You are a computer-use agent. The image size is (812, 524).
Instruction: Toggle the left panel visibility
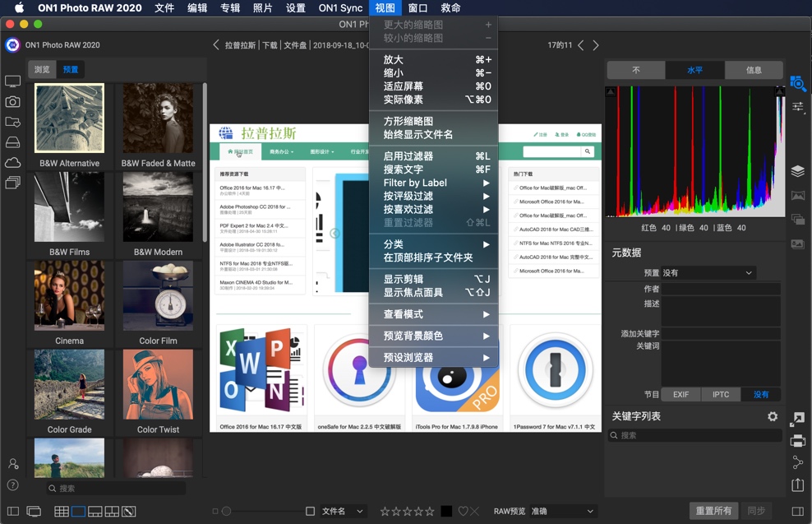[13, 512]
